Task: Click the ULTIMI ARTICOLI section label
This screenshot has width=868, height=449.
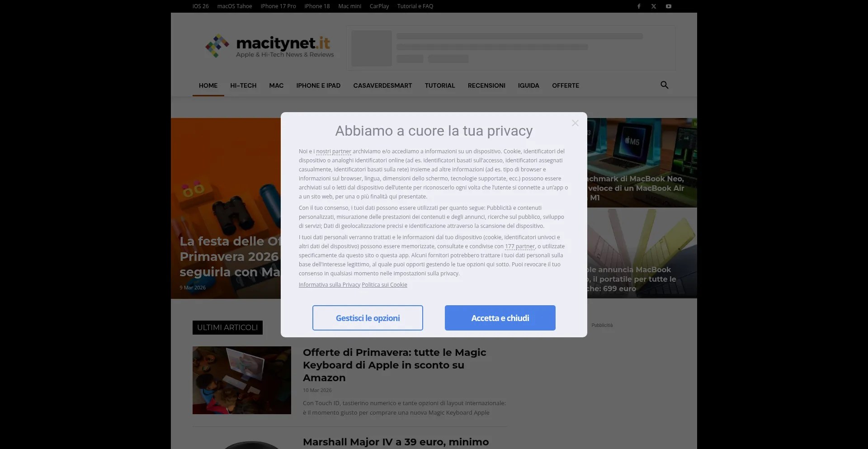Action: tap(227, 327)
